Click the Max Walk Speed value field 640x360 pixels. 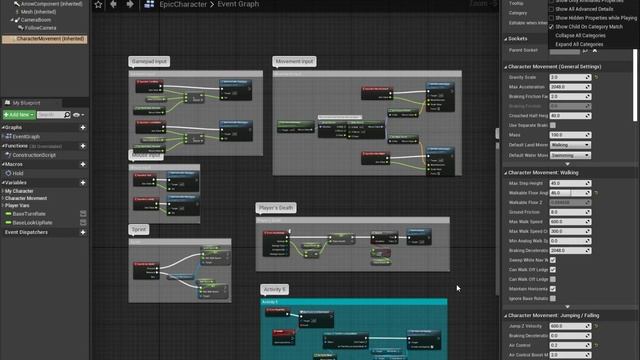tap(570, 222)
